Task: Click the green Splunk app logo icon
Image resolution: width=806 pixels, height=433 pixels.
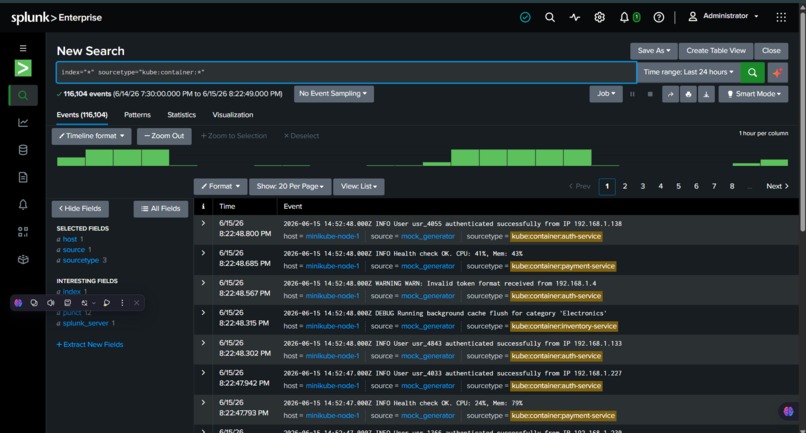Action: (x=23, y=68)
